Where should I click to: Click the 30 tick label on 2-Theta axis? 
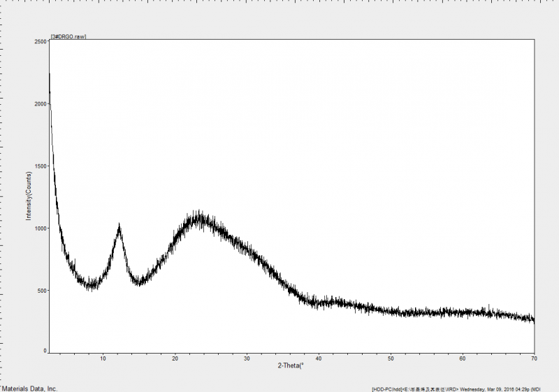point(247,358)
